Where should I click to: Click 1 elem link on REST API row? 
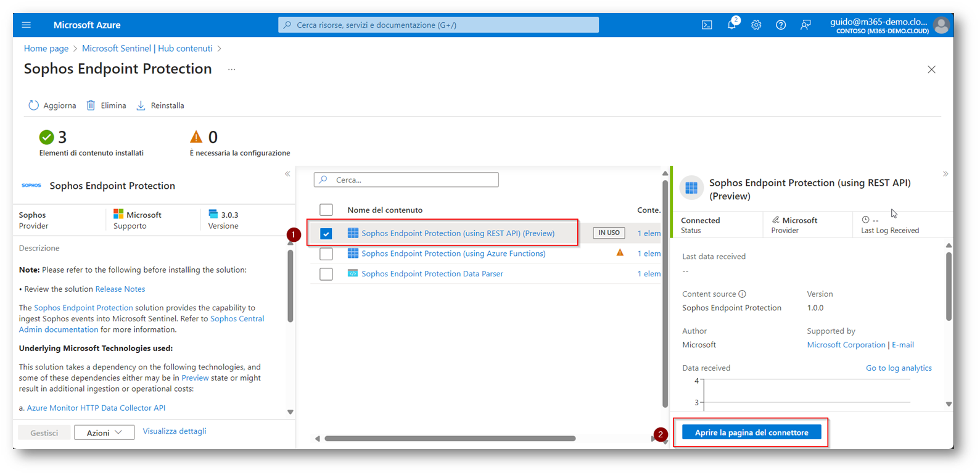649,233
